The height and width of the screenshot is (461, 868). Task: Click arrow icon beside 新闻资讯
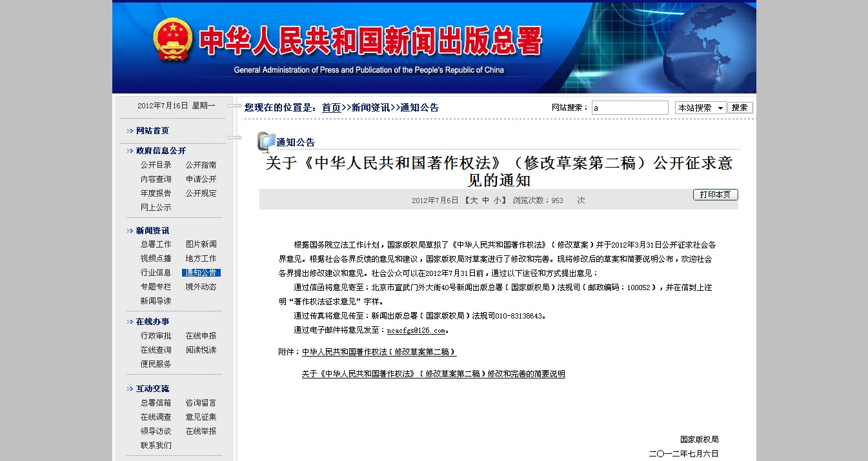click(x=130, y=231)
